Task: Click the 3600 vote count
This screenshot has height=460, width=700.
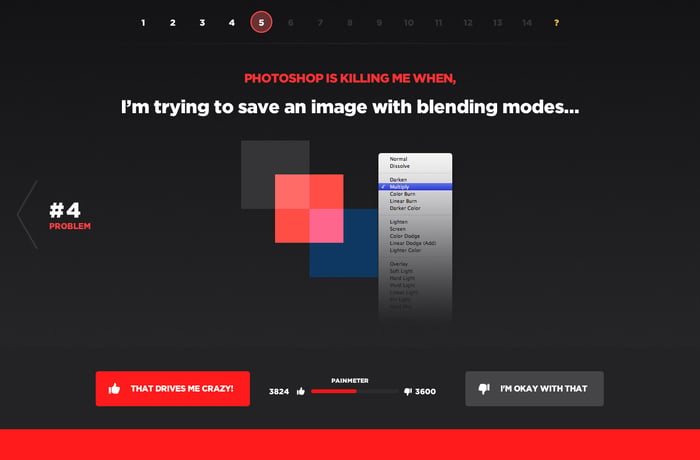Action: (425, 392)
